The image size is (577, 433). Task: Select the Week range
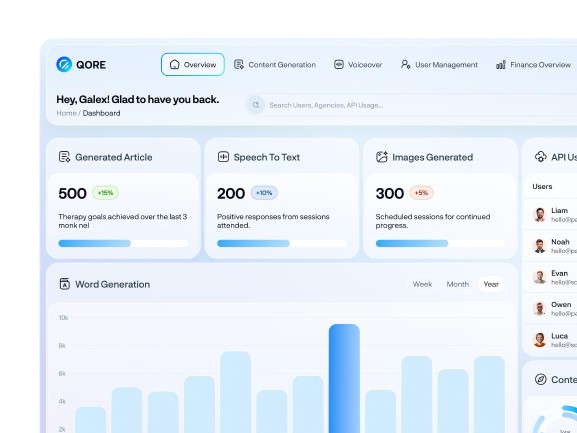pyautogui.click(x=422, y=284)
